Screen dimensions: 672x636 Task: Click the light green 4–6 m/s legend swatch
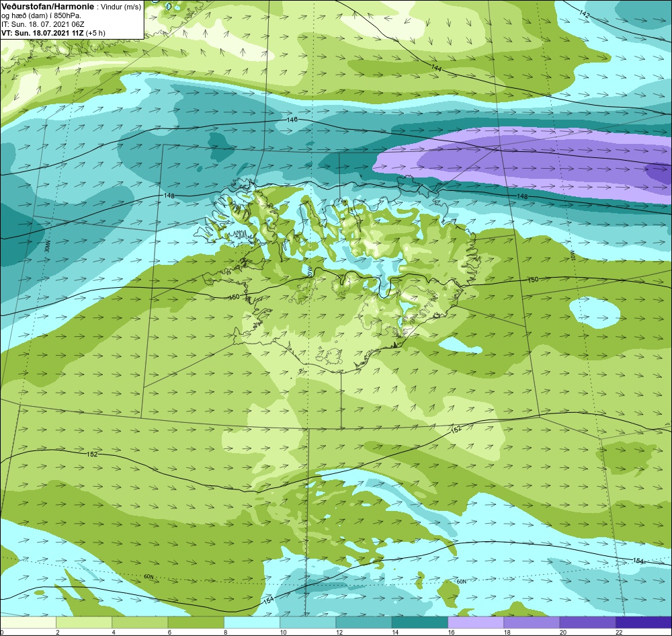pos(140,623)
